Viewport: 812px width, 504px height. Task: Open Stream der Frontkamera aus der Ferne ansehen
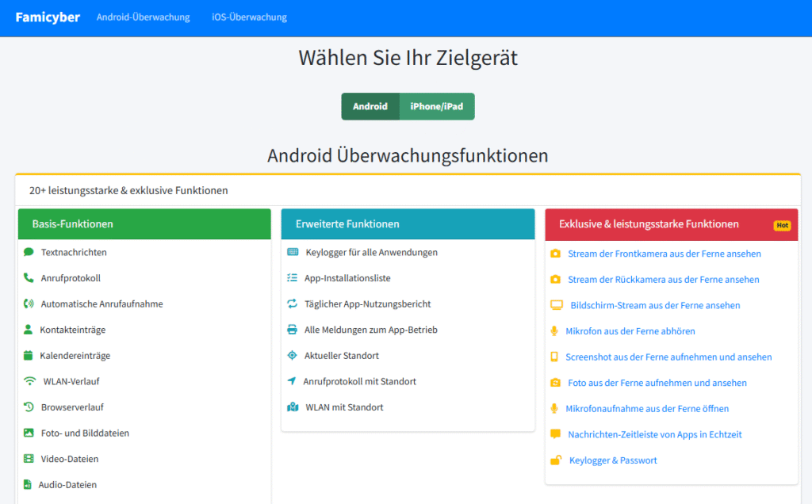[x=665, y=254]
